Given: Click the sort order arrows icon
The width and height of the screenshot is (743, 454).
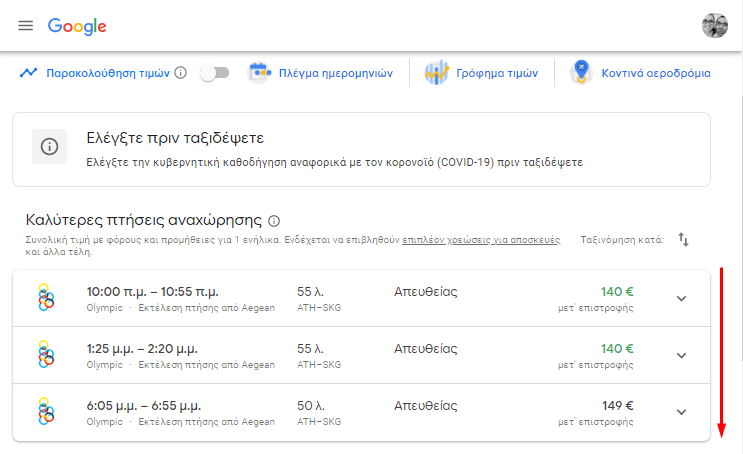Looking at the screenshot, I should point(684,240).
